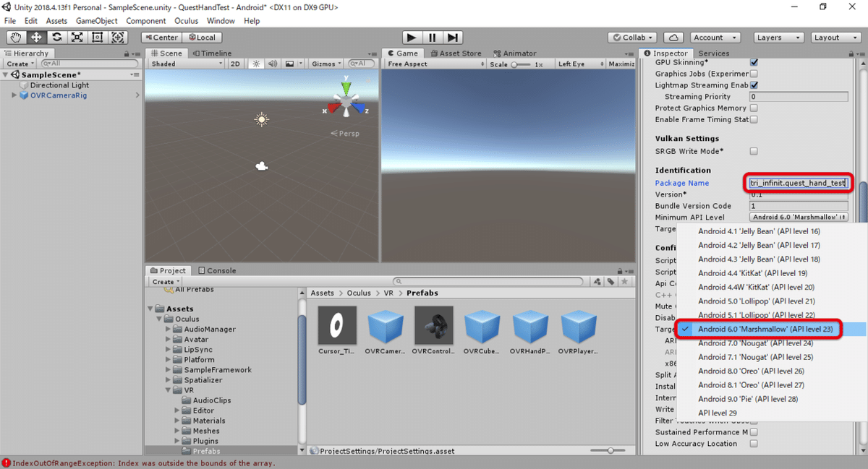This screenshot has width=868, height=469.
Task: Adjust the Project icon size slider
Action: tap(608, 450)
